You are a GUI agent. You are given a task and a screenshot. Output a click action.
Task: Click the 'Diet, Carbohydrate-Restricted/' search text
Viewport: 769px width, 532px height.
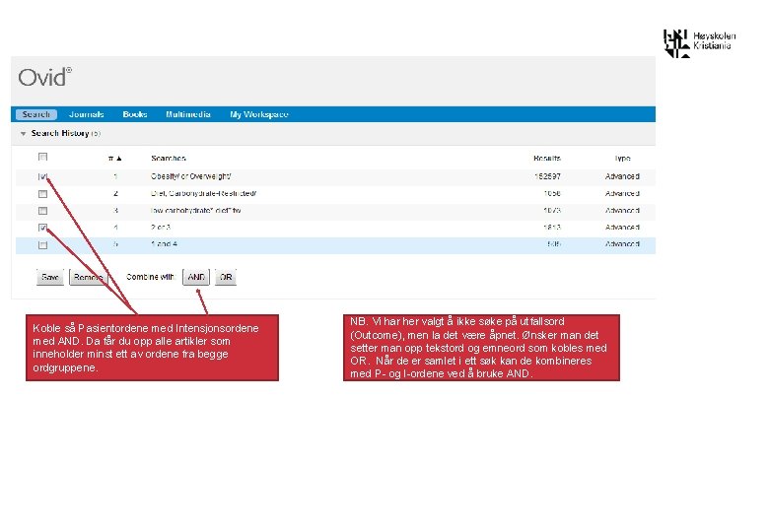click(203, 193)
